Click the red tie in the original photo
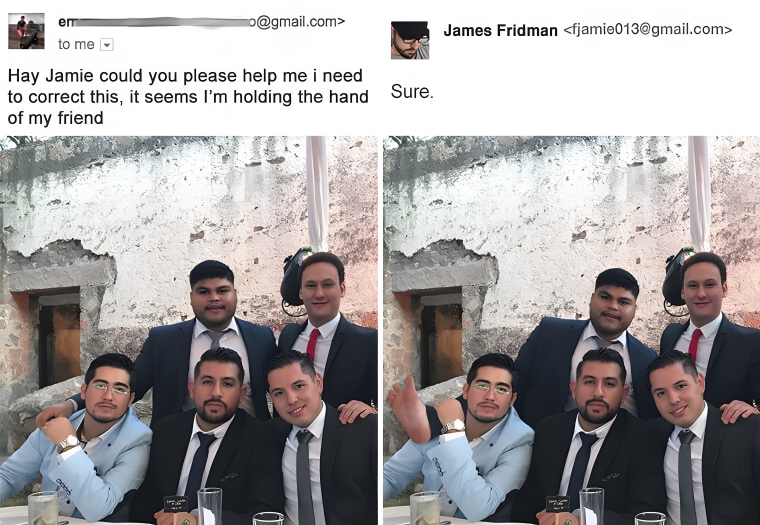The height and width of the screenshot is (525, 760). [x=313, y=345]
